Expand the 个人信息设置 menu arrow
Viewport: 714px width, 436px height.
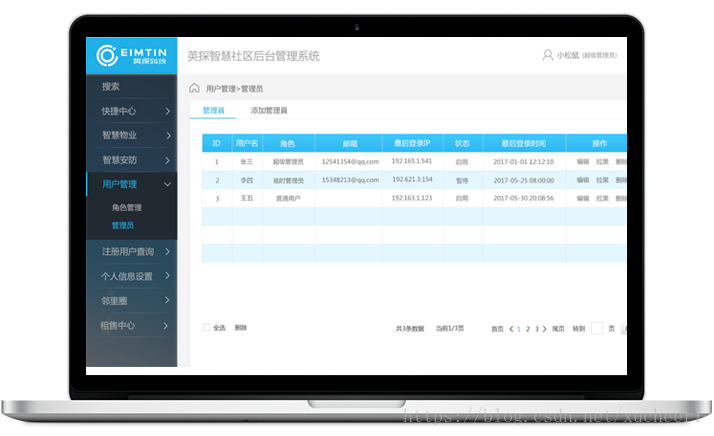(x=167, y=276)
